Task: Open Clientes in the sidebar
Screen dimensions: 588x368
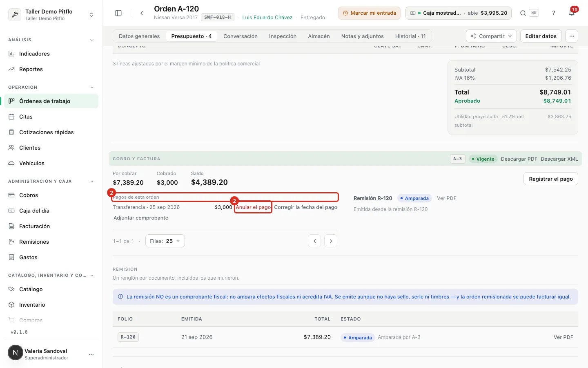Action: click(x=51, y=148)
